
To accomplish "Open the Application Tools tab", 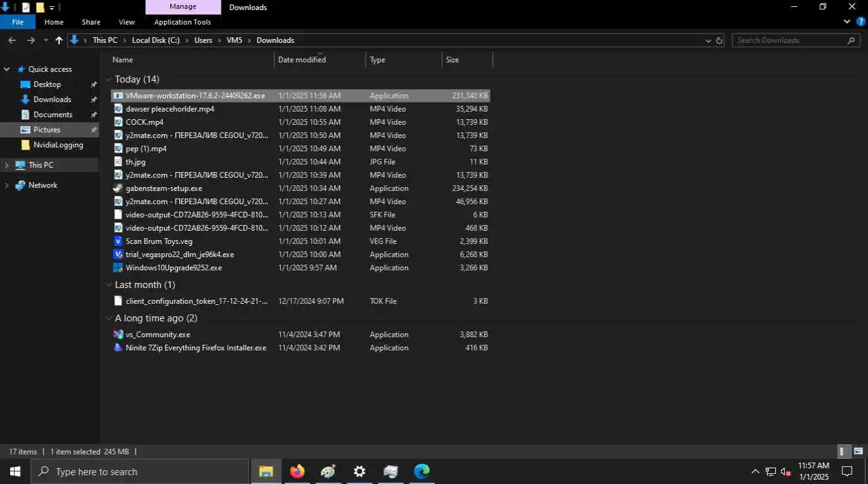I will (x=183, y=22).
